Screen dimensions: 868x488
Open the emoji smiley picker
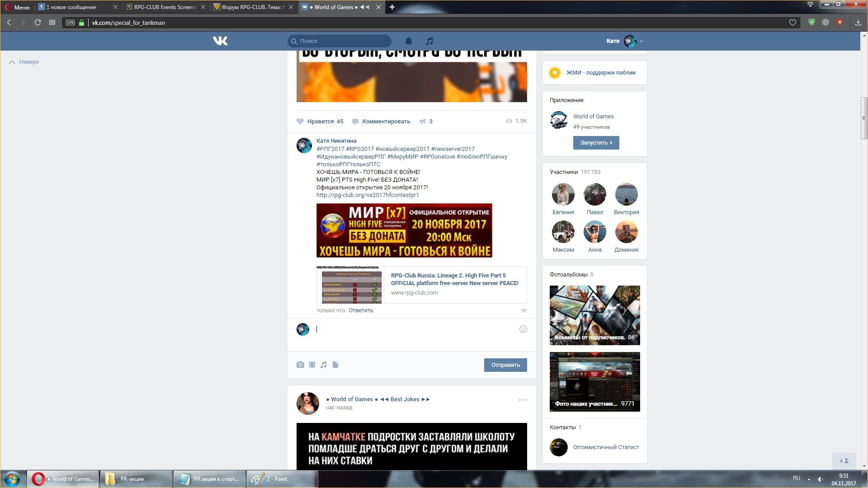(523, 329)
